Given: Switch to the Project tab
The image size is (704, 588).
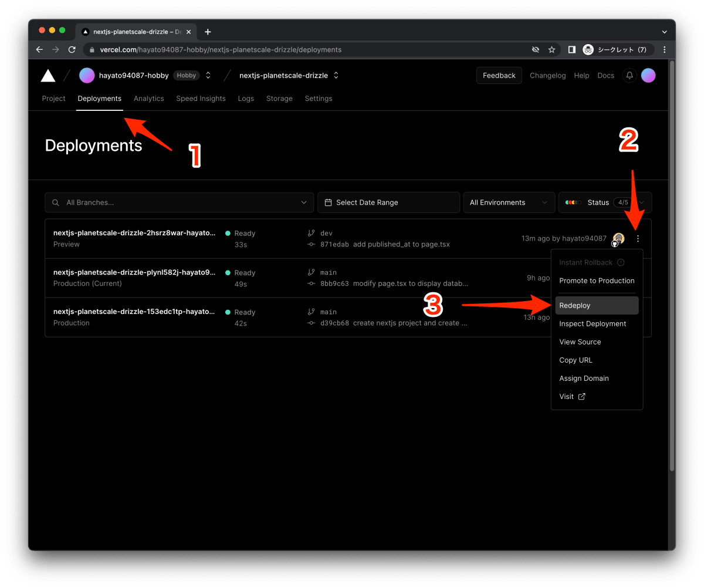Looking at the screenshot, I should [x=53, y=99].
